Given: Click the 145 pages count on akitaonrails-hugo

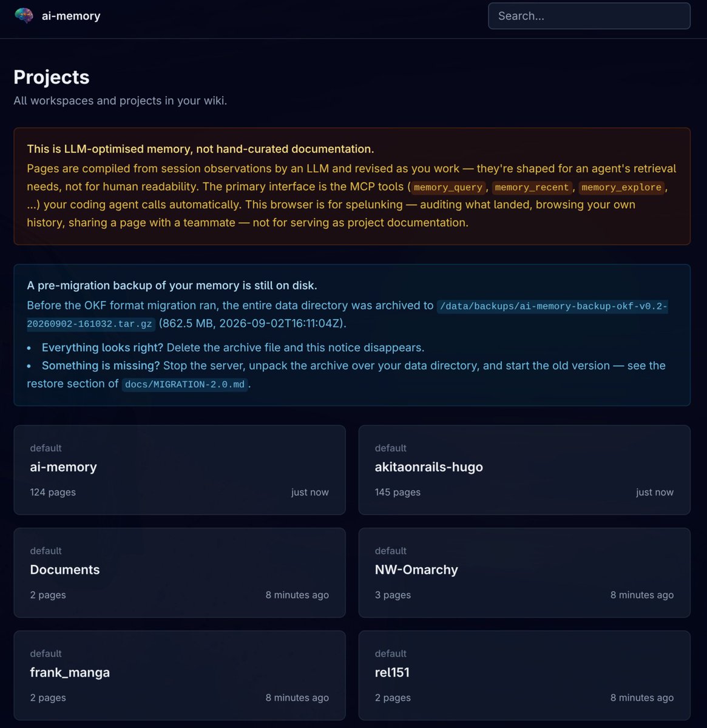Looking at the screenshot, I should pyautogui.click(x=397, y=492).
